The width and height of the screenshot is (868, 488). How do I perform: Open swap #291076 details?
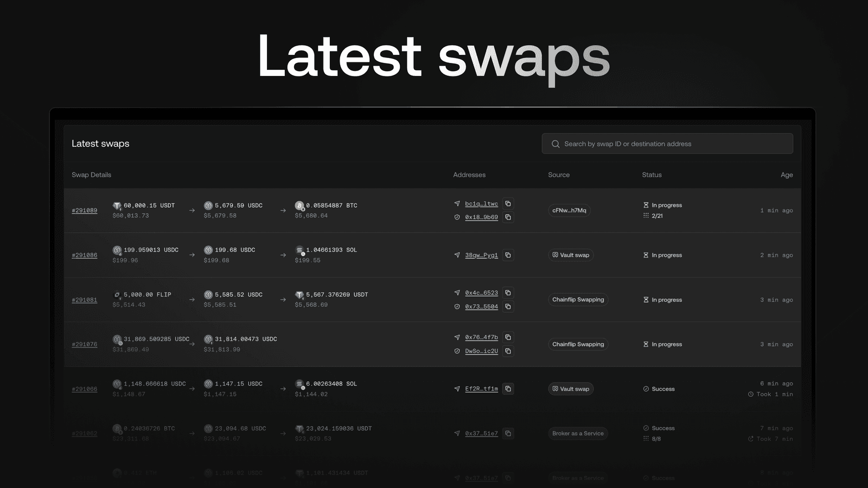[85, 344]
